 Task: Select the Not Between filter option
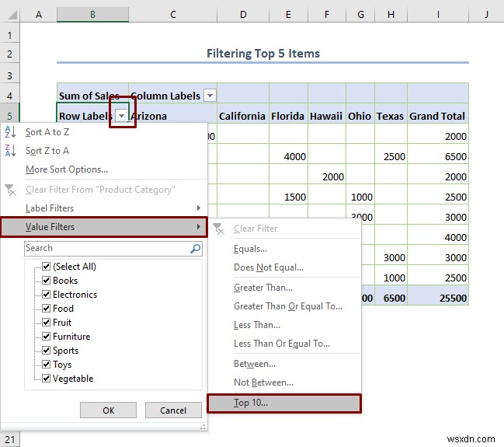(x=284, y=382)
